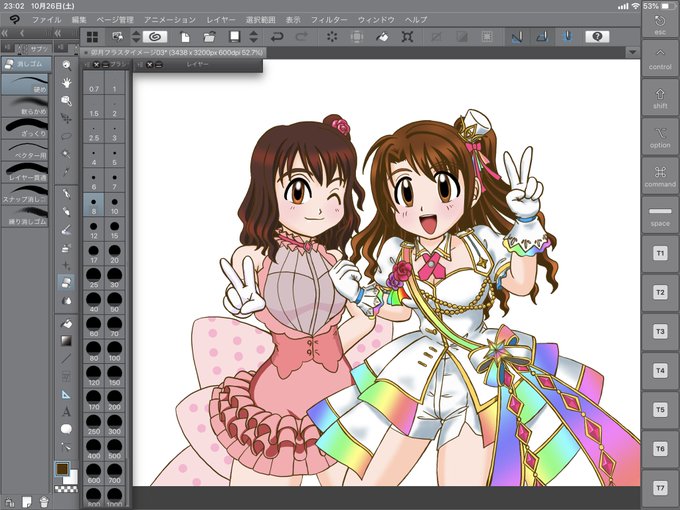Select the Brush tool
680x510 pixels.
coord(66,229)
